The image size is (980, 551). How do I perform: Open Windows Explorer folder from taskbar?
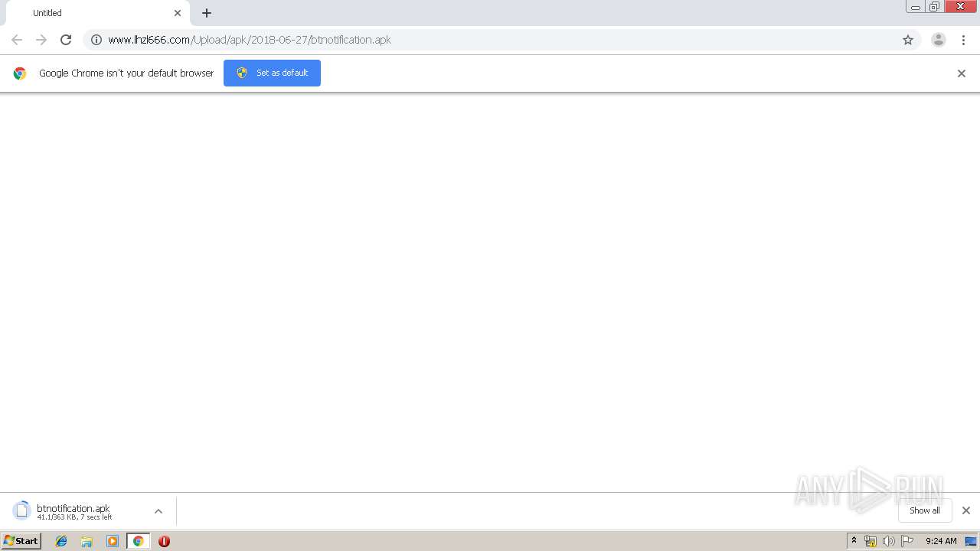[x=87, y=541]
